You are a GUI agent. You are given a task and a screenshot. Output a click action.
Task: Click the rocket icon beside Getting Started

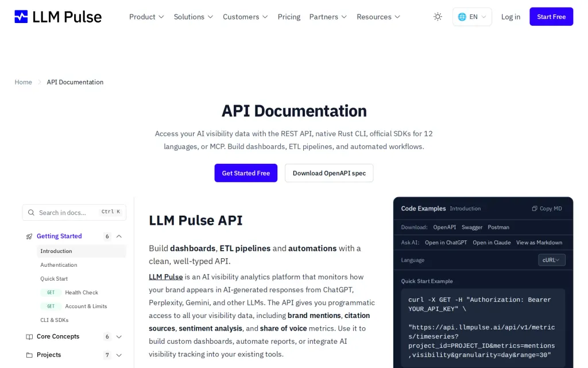[x=29, y=236]
